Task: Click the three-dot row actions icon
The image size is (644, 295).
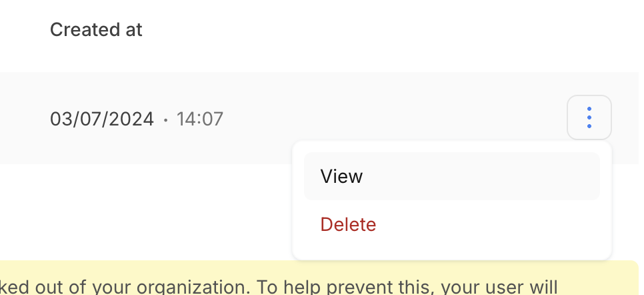Action: tap(589, 118)
